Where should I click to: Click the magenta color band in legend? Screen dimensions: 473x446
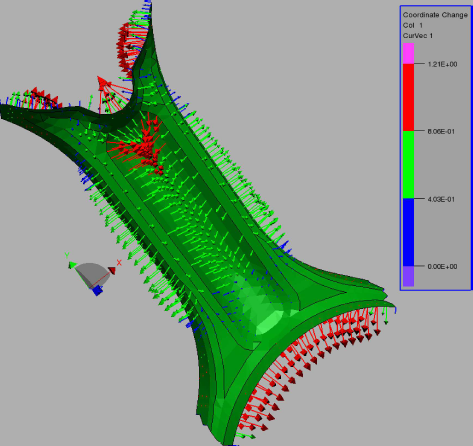coord(408,53)
